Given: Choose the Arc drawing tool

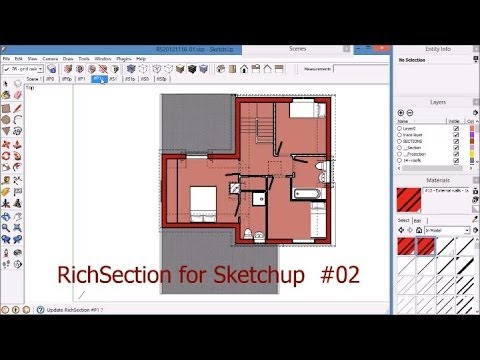Looking at the screenshot, I should 18,120.
